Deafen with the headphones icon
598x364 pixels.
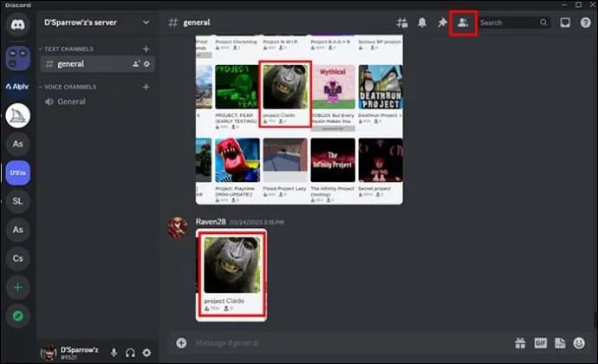tap(130, 353)
